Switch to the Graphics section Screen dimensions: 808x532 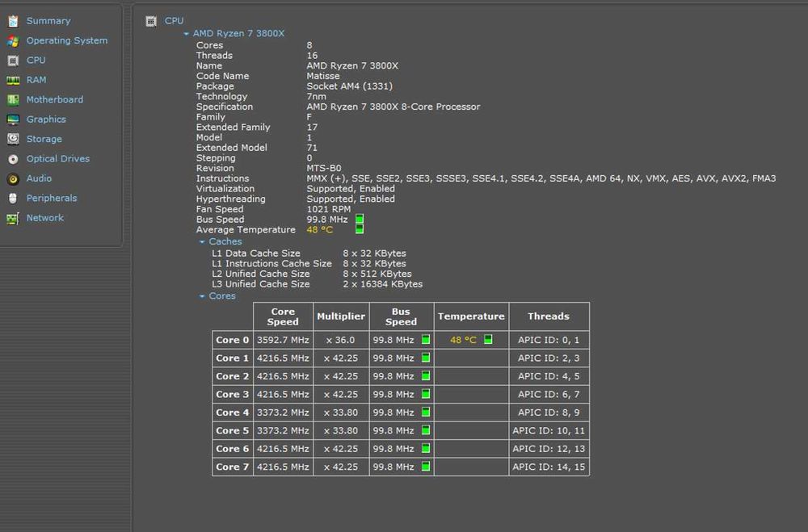click(46, 119)
